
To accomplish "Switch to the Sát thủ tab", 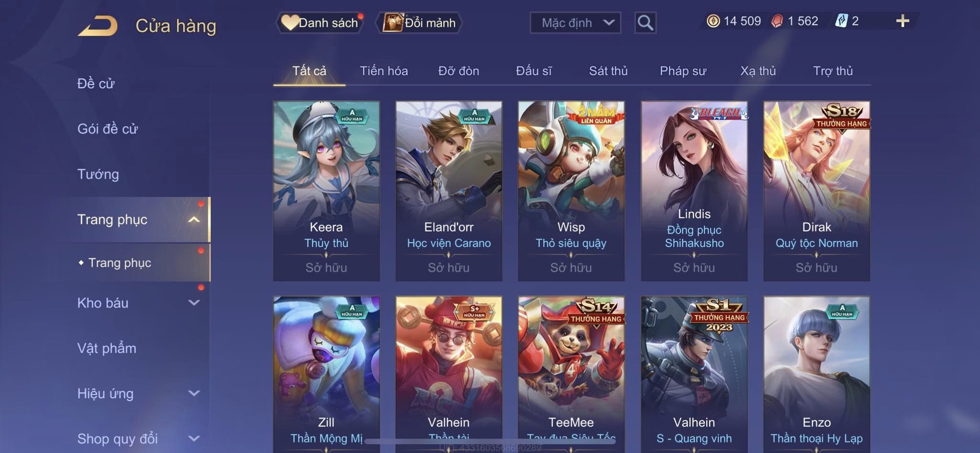I will pyautogui.click(x=608, y=71).
